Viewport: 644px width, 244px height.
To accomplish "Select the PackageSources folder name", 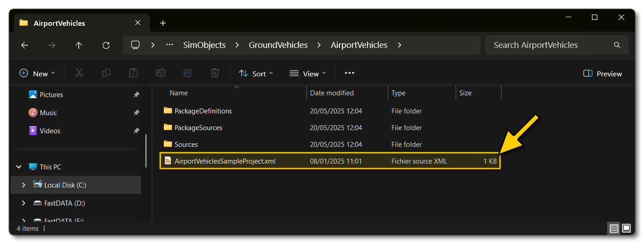I will 198,128.
